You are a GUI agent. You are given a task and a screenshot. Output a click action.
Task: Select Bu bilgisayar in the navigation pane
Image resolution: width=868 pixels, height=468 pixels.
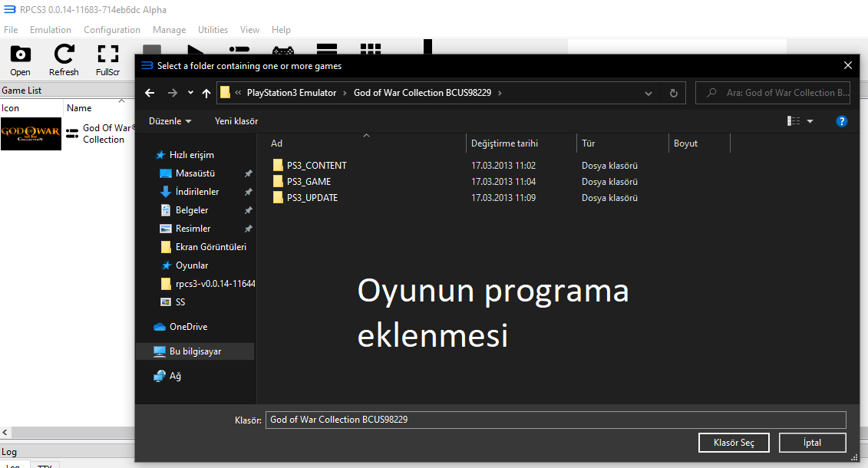tap(195, 351)
